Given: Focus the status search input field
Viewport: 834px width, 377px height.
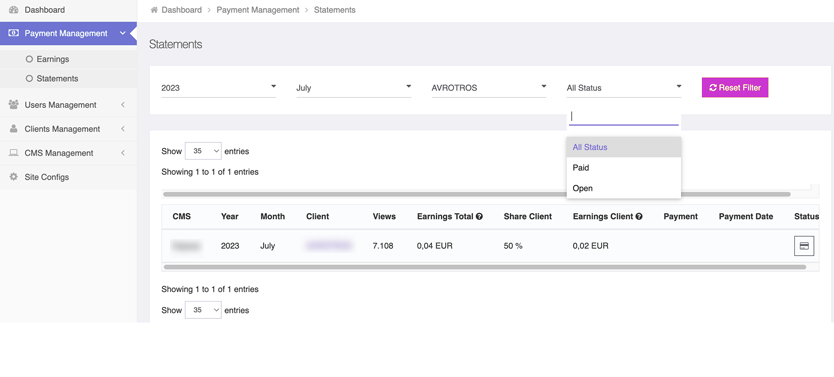Looking at the screenshot, I should coord(624,116).
